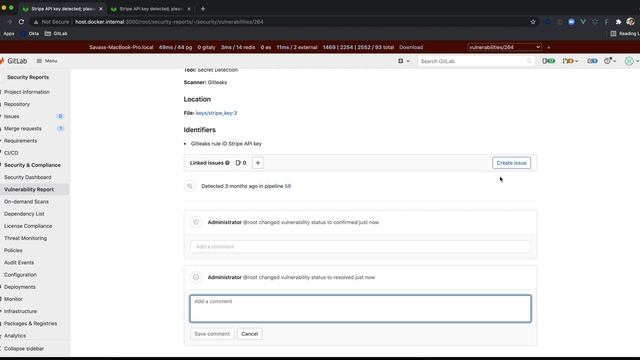Open Monitor in the sidebar
The height and width of the screenshot is (360, 640).
coord(13,299)
